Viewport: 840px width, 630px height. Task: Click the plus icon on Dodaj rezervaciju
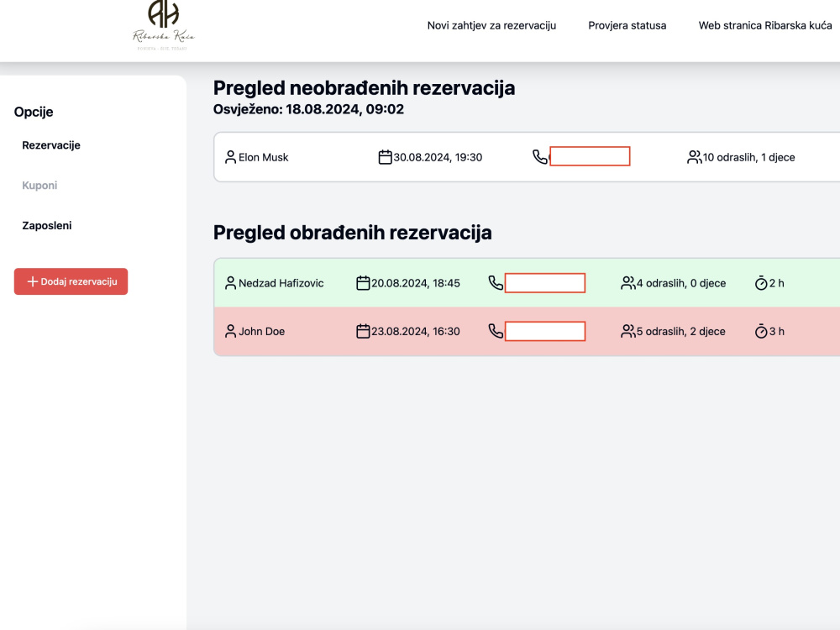coord(32,281)
